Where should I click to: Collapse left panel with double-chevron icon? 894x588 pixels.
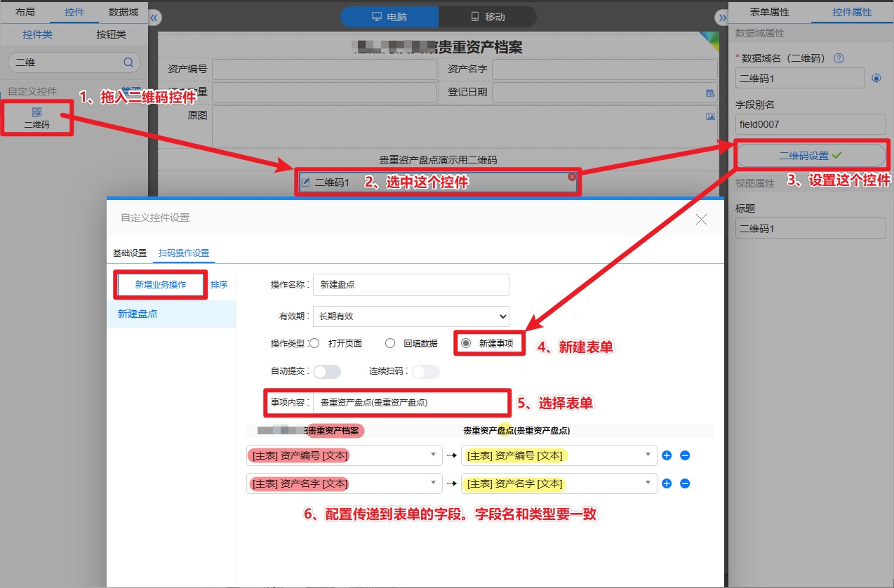(155, 17)
